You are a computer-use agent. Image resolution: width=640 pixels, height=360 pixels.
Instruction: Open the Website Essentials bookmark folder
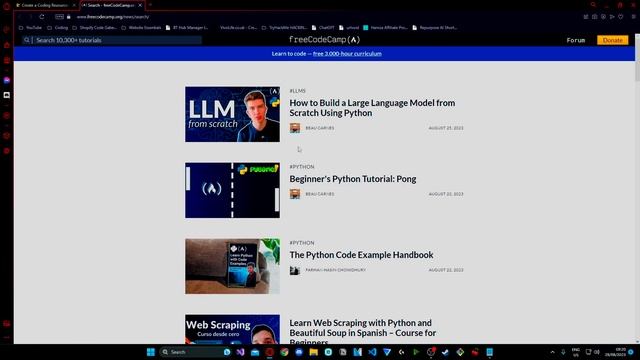[x=141, y=28]
